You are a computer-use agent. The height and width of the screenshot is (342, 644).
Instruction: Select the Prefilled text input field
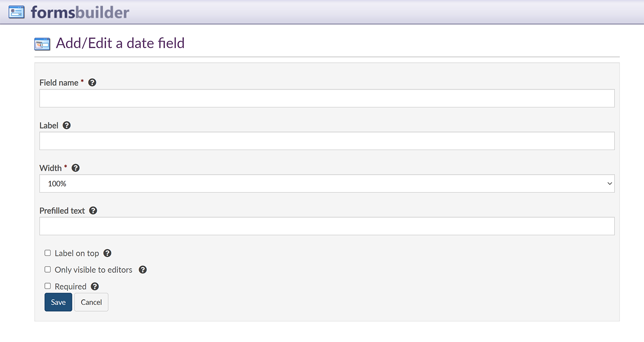click(x=327, y=226)
